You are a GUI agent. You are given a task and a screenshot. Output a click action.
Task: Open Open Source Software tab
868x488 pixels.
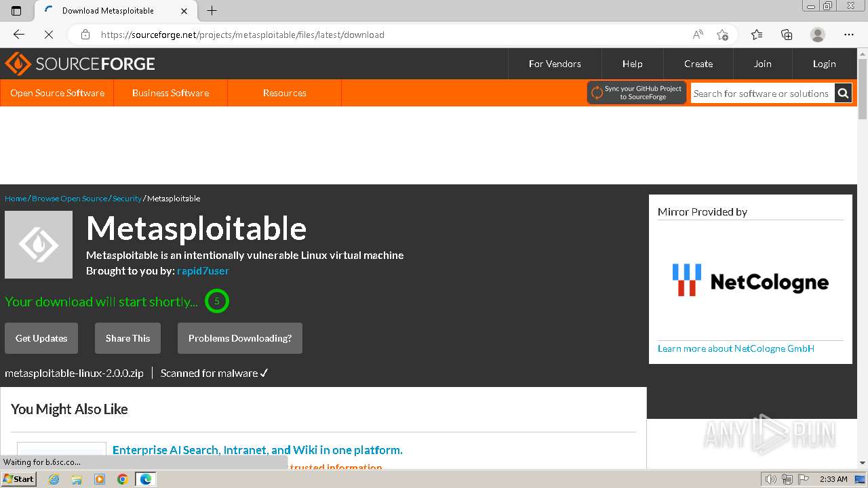point(57,93)
